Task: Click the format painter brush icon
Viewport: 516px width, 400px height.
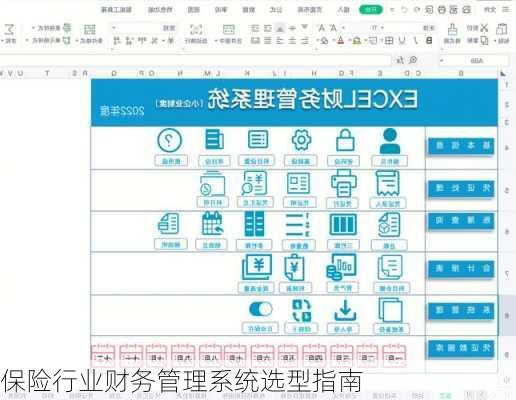Action: tap(452, 29)
